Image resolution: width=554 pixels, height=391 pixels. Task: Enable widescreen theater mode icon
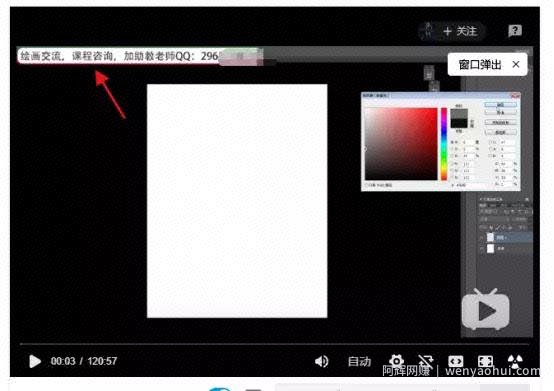coord(456,361)
